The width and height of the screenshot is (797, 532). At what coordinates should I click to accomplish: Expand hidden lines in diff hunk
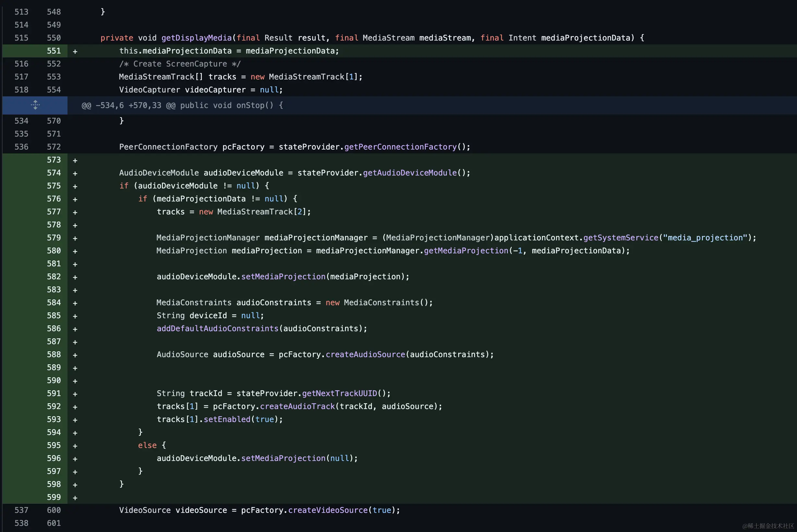coord(35,105)
